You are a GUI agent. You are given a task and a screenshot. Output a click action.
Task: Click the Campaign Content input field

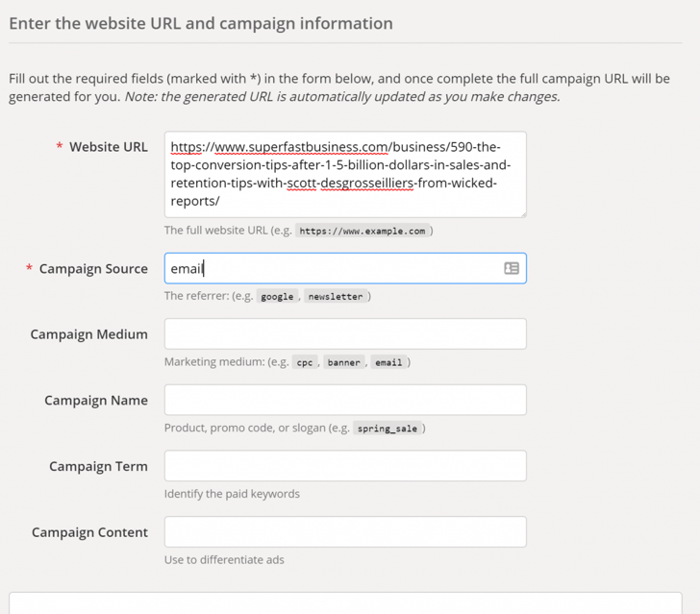(345, 532)
